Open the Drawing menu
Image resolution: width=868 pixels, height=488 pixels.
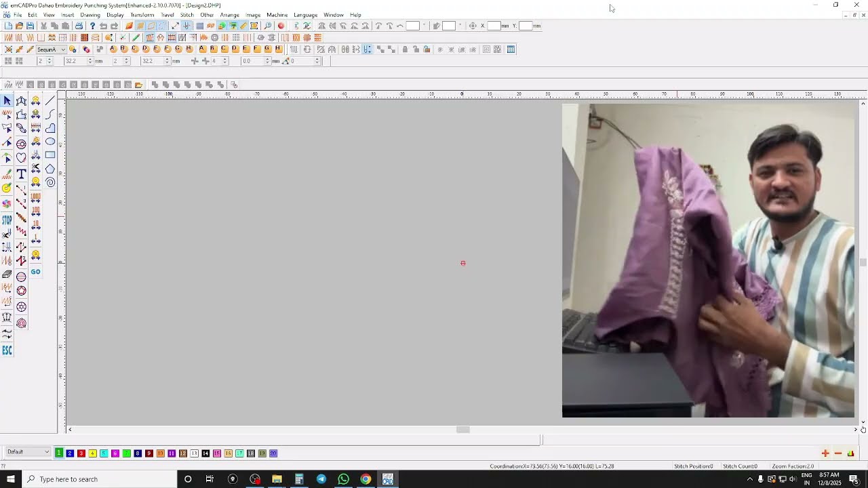90,15
